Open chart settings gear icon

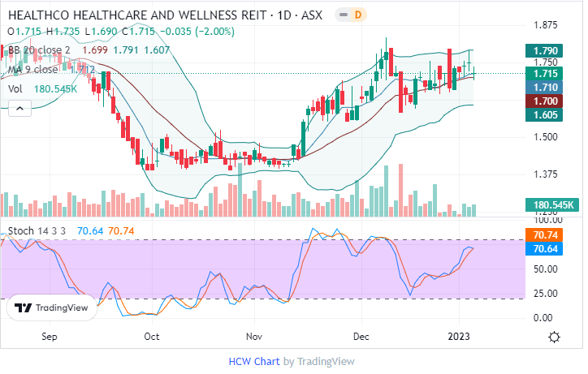(x=554, y=337)
